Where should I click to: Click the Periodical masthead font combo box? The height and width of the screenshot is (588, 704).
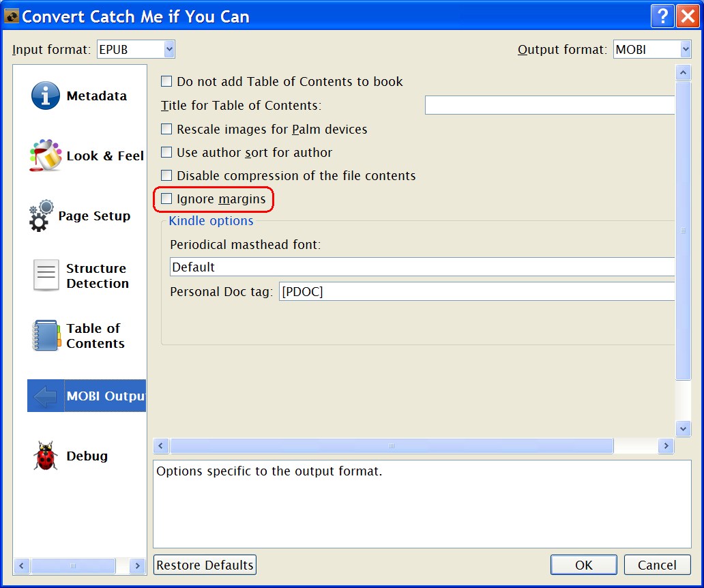click(x=422, y=267)
